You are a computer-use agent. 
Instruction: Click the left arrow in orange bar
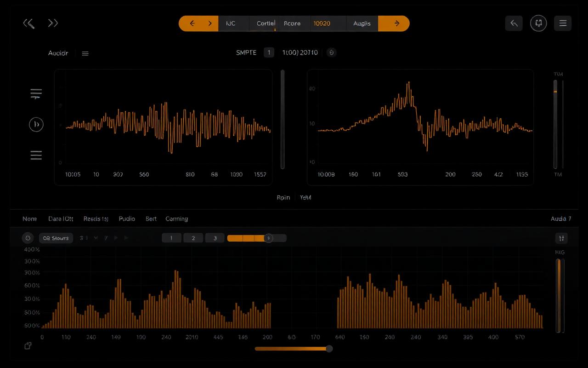[192, 23]
